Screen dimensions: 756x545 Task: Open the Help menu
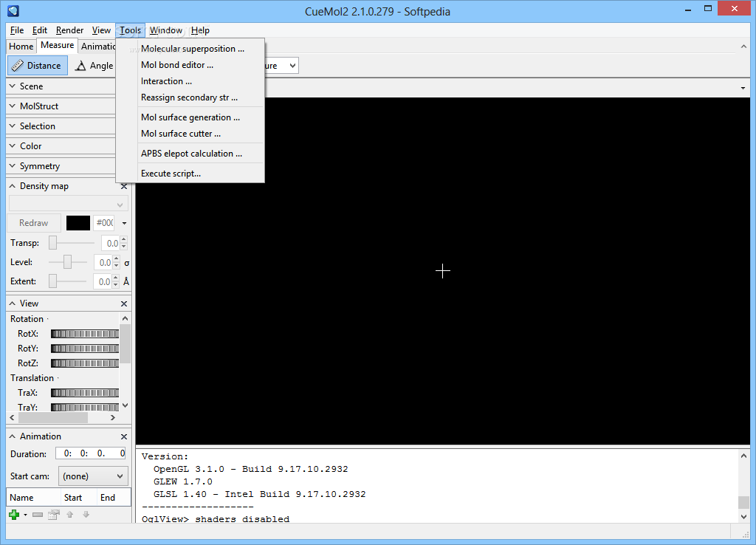click(200, 30)
